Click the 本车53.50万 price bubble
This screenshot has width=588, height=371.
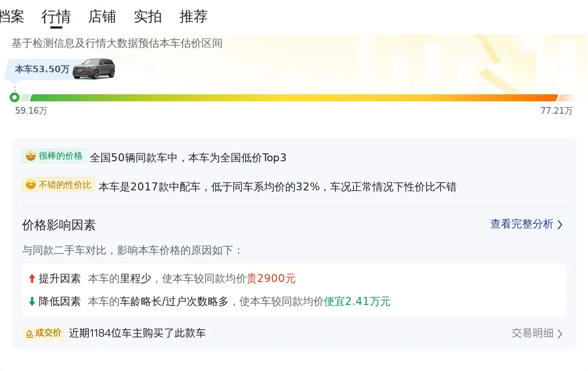(42, 69)
